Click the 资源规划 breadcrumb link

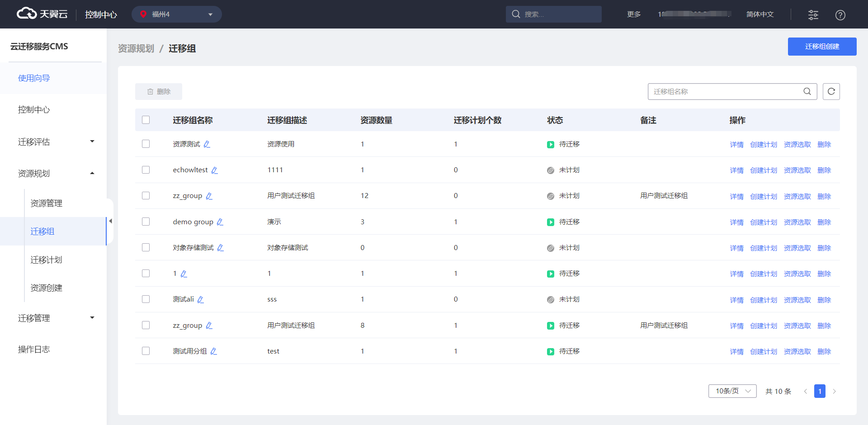[x=136, y=48]
